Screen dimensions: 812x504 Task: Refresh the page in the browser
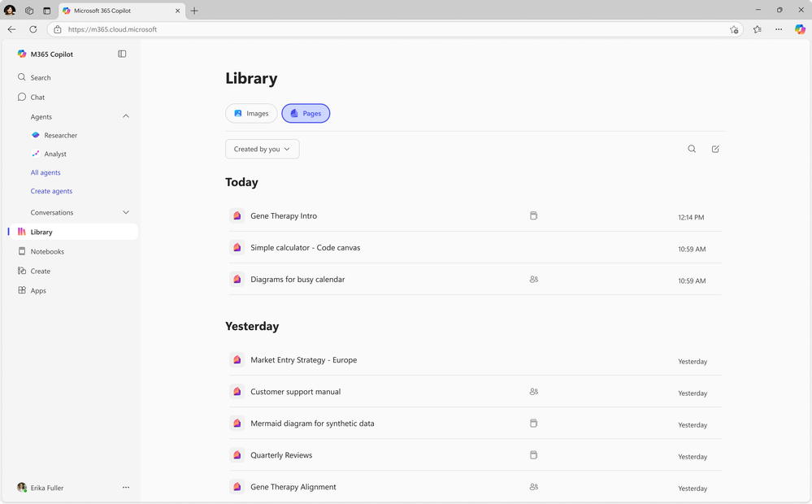pos(33,29)
